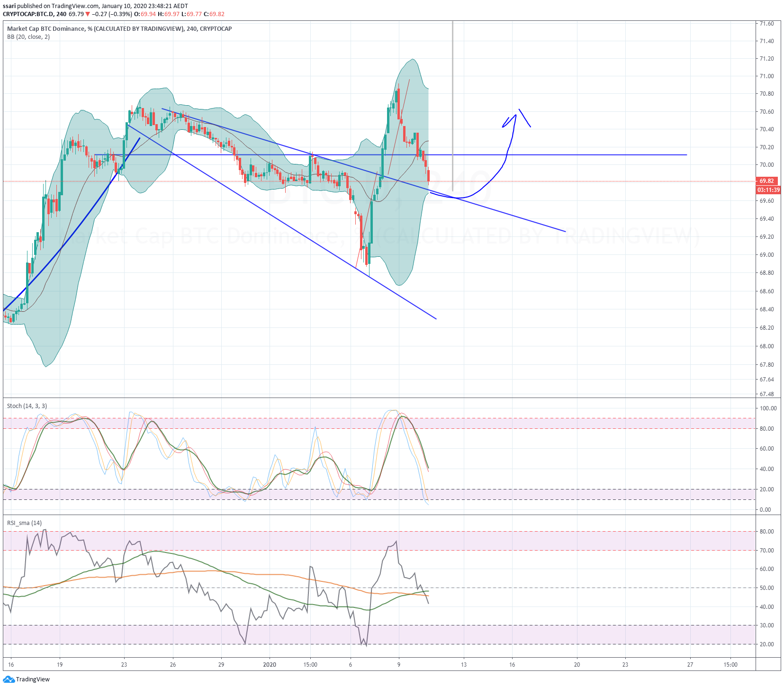Click the 80.00 RSI axis label
The image size is (784, 688).
[767, 532]
